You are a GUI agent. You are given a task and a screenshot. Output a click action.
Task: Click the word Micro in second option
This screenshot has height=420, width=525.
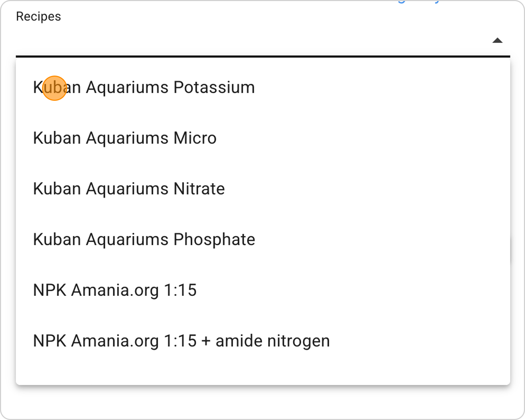pos(195,138)
